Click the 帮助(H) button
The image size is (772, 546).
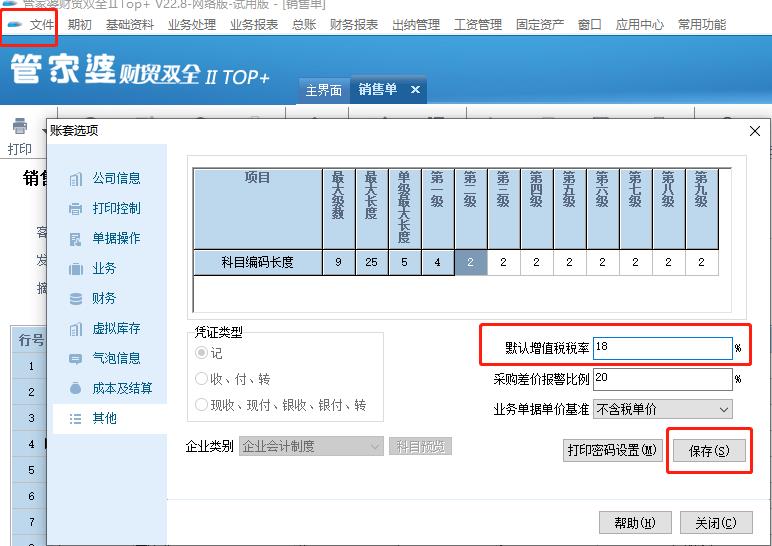(x=635, y=523)
